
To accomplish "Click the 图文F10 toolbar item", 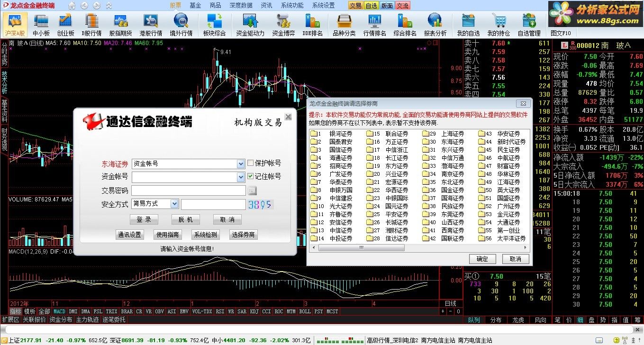I will tap(561, 33).
